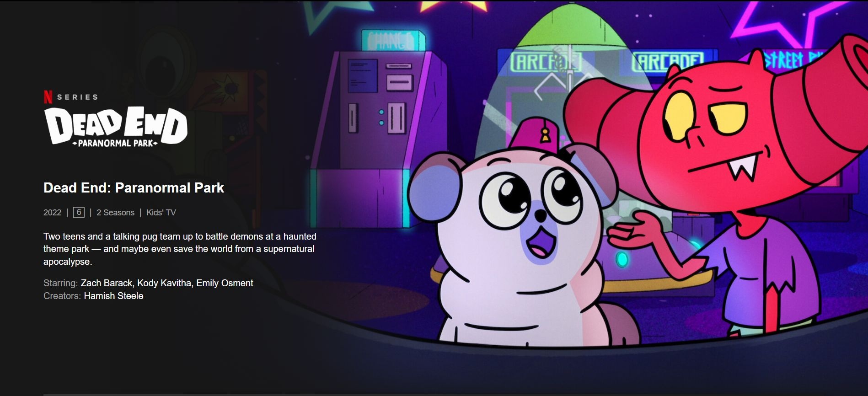Click the Dead End Paranormal Park logo

[116, 126]
